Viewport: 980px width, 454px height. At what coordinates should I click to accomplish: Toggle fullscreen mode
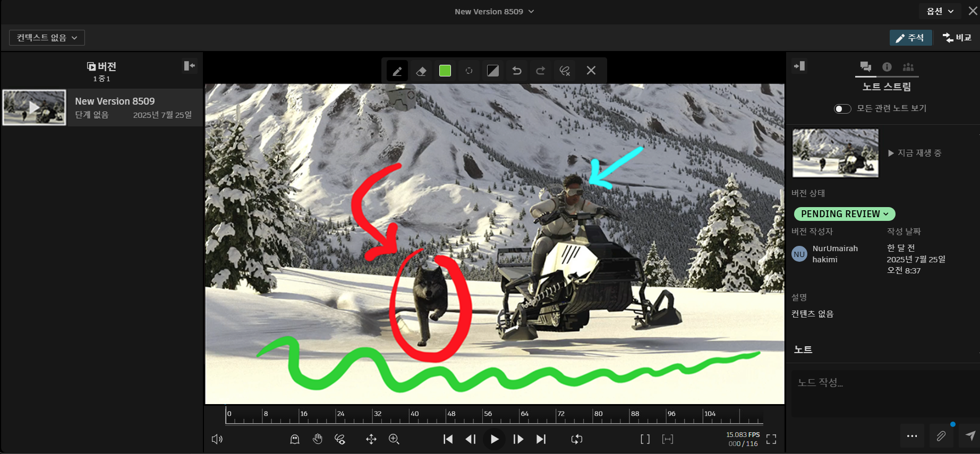[x=771, y=439]
